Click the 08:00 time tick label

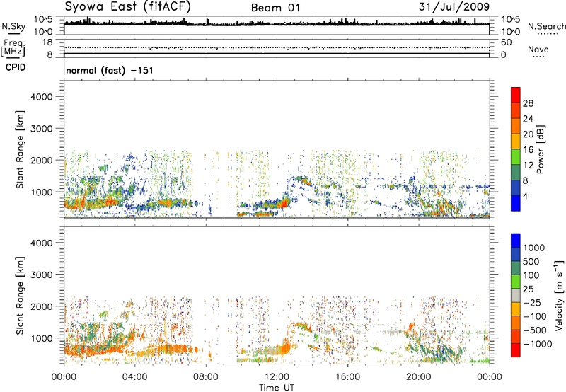click(206, 377)
